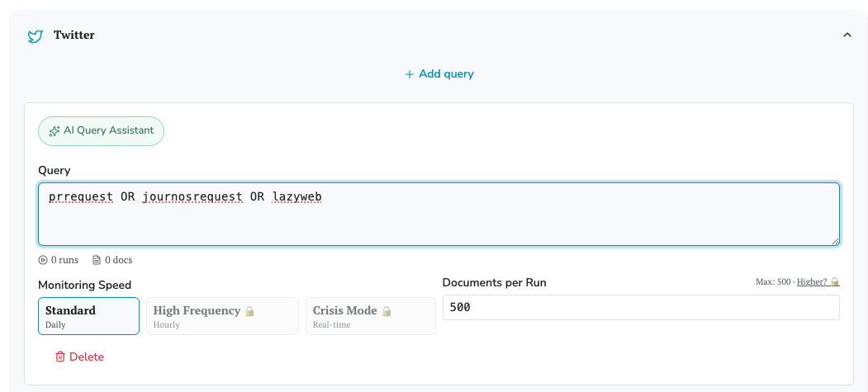Click the Twitter section header title
The image size is (868, 392).
click(74, 35)
